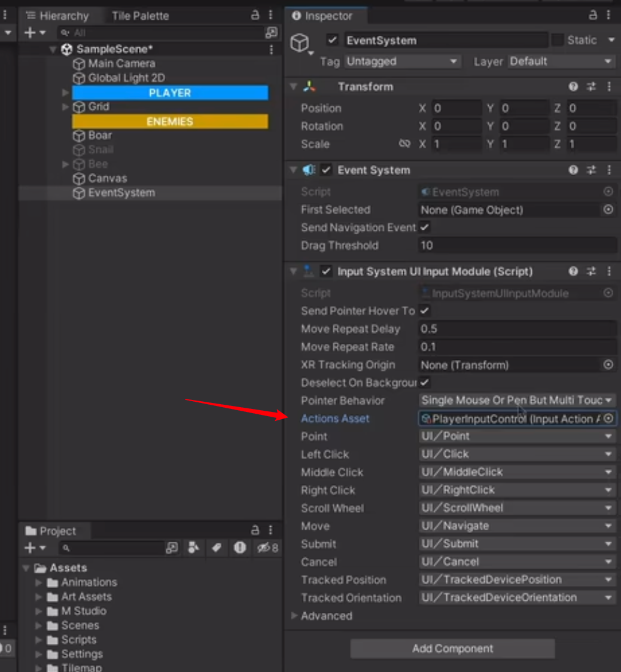Click the Add Component button
The height and width of the screenshot is (672, 621).
(452, 648)
